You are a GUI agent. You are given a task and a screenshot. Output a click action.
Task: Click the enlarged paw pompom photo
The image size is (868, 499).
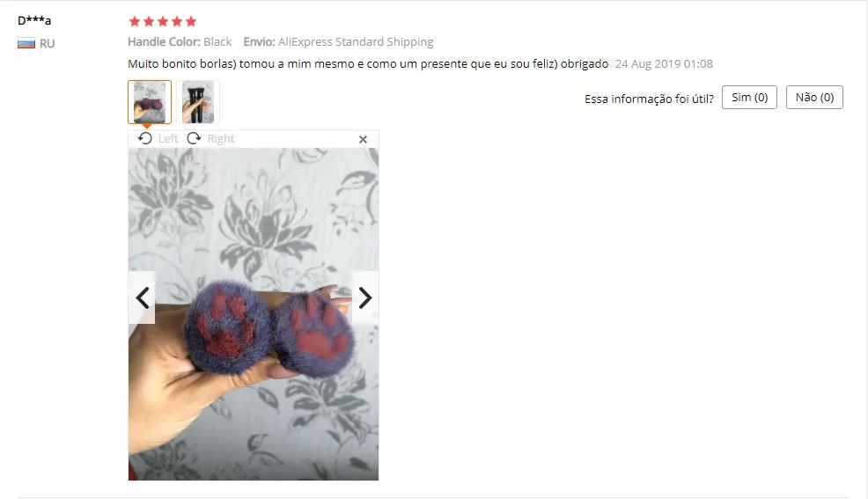click(254, 313)
